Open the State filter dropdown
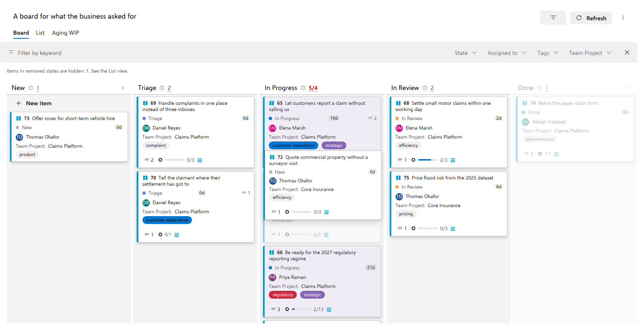The width and height of the screenshot is (644, 330). [466, 53]
